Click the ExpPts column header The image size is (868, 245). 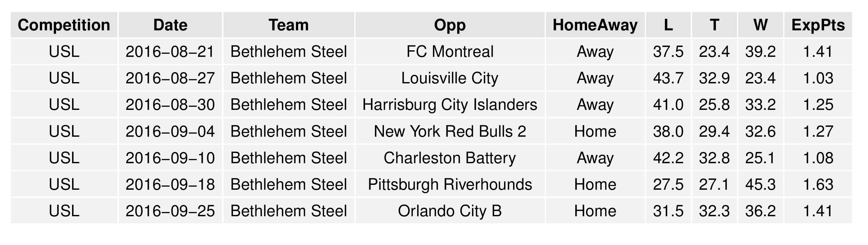pyautogui.click(x=818, y=25)
